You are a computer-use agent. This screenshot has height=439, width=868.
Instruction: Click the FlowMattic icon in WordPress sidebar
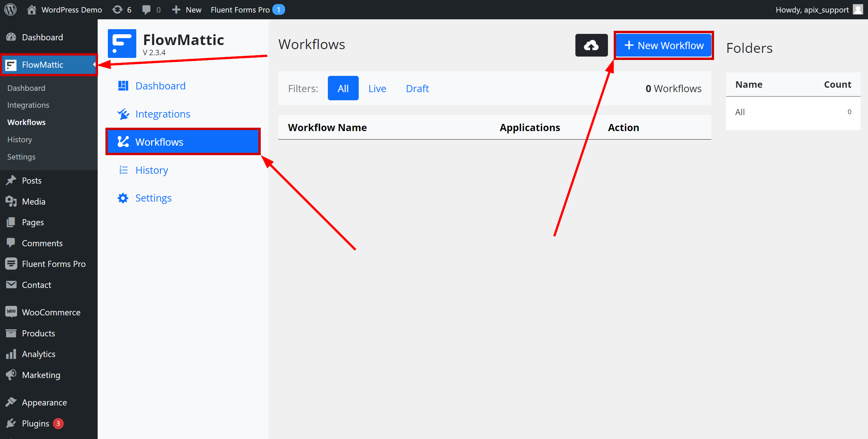11,65
